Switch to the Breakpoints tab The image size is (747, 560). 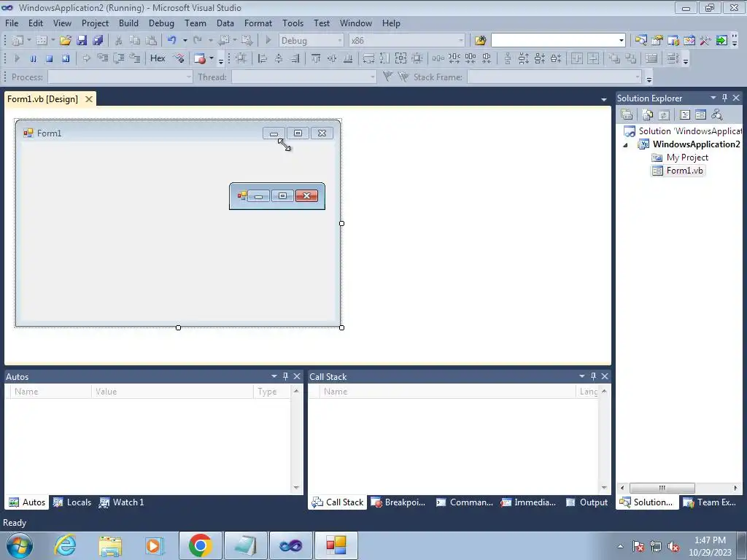coord(398,502)
